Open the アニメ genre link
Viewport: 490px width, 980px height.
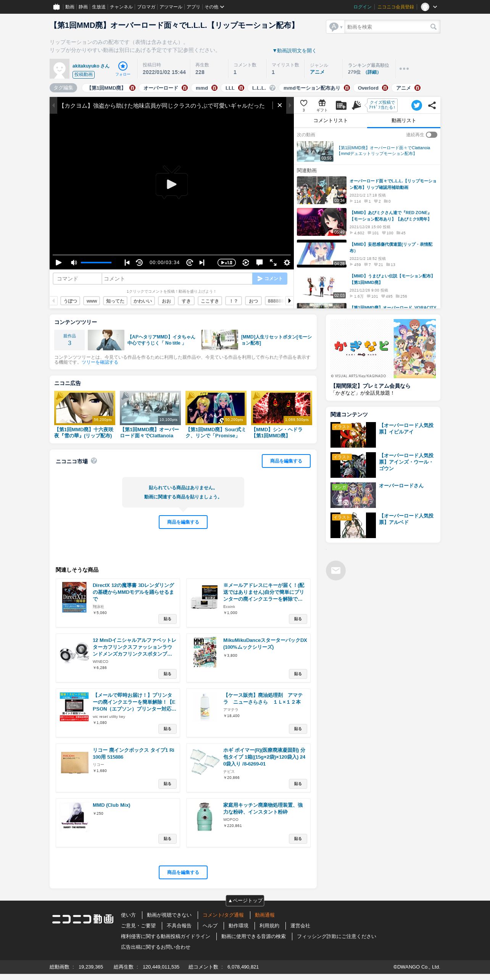(317, 72)
